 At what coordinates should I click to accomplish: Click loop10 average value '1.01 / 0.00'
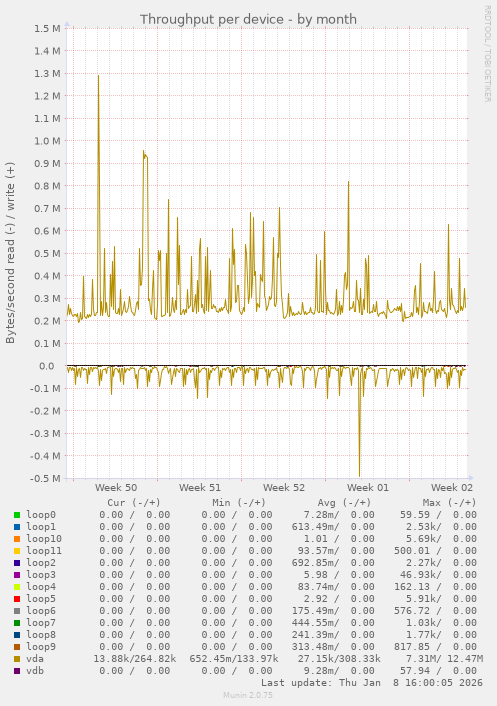[339, 539]
